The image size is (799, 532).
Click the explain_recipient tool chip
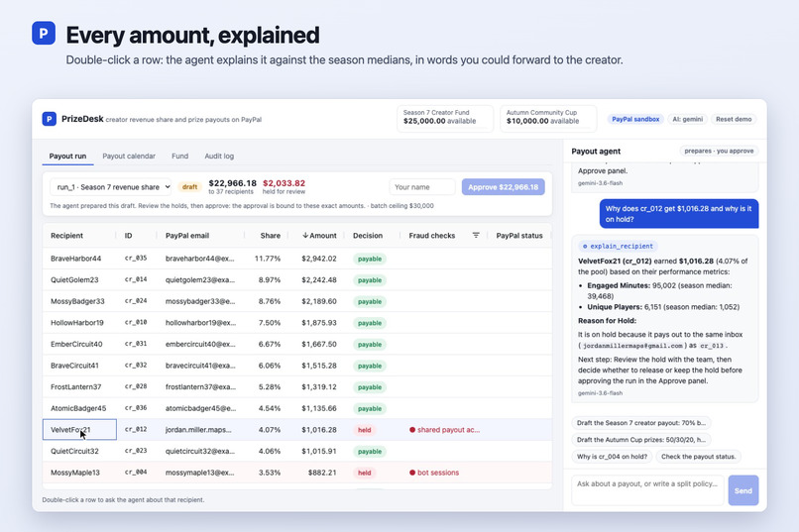[618, 246]
